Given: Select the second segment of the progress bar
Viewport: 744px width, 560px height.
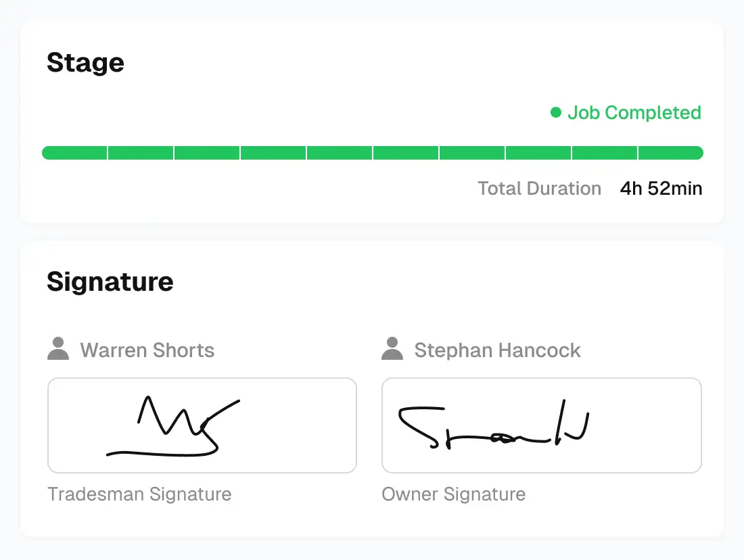Looking at the screenshot, I should 141,153.
